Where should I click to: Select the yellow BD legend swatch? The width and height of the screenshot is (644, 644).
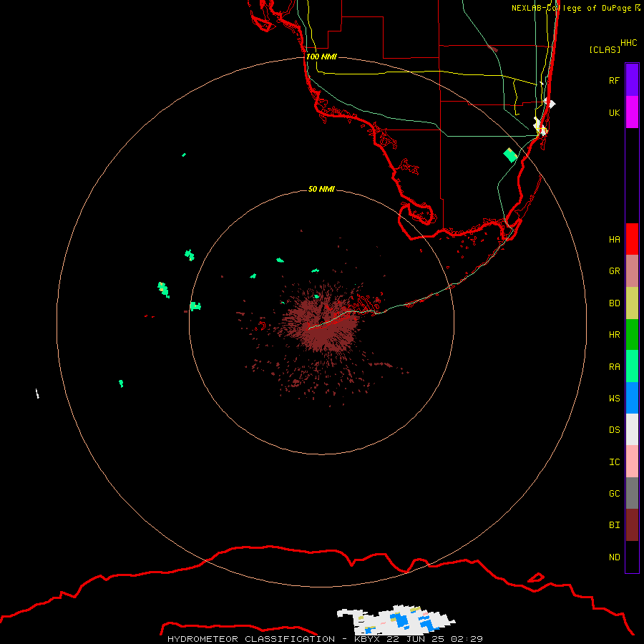[x=632, y=303]
